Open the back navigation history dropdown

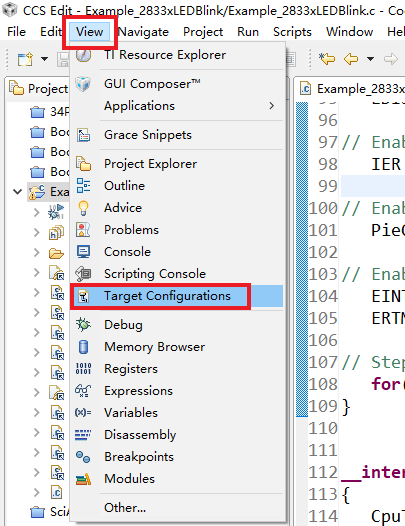(x=370, y=59)
